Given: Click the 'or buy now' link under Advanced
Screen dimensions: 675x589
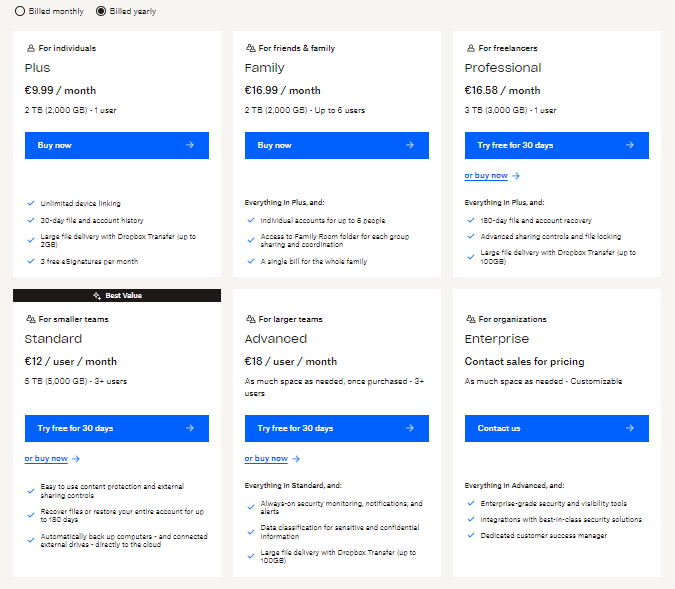Looking at the screenshot, I should click(266, 459).
